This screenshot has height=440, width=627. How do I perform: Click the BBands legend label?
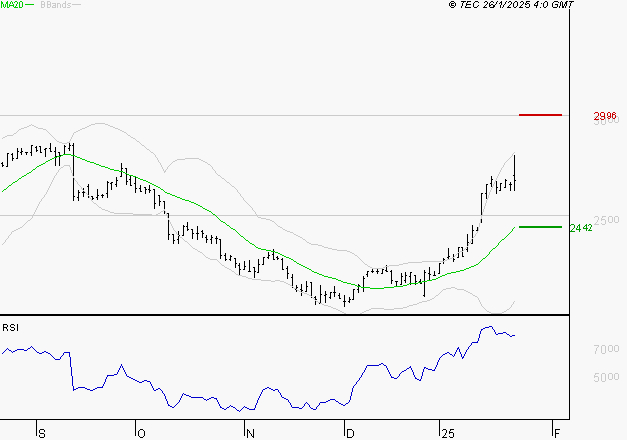(x=56, y=5)
